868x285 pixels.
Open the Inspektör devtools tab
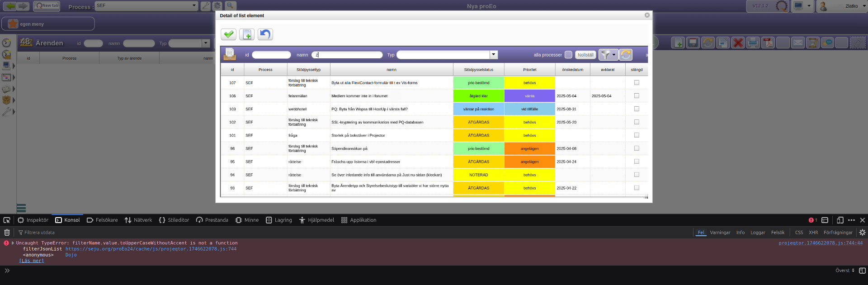coord(33,220)
